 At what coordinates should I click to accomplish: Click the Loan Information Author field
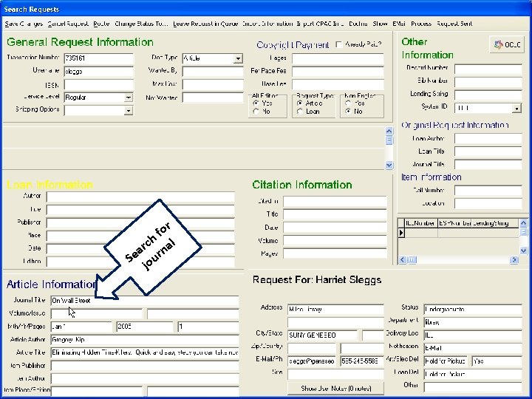coord(140,197)
